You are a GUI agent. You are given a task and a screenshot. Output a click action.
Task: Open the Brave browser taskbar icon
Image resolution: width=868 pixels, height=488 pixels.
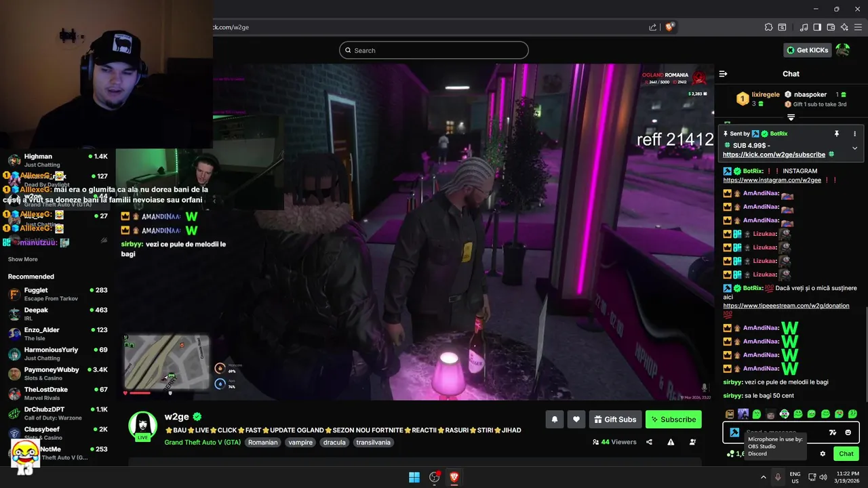point(454,477)
